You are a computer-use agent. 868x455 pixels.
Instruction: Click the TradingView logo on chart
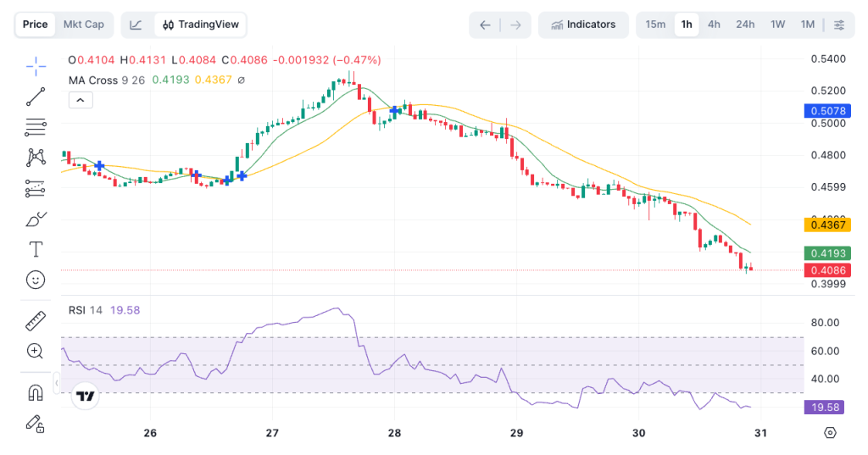click(x=85, y=396)
